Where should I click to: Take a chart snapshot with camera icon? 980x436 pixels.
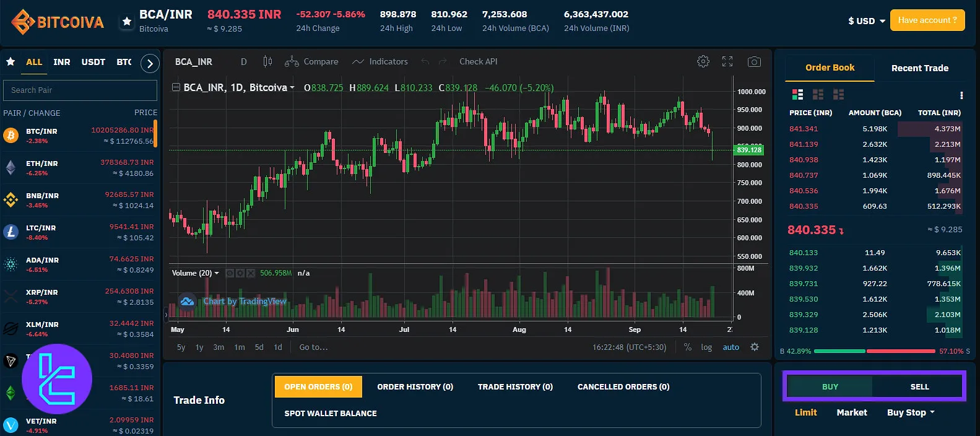(754, 61)
